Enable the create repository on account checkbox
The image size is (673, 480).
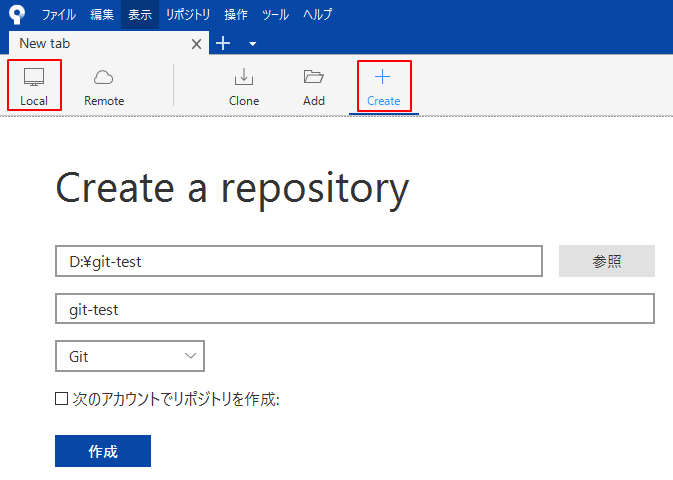pos(62,399)
